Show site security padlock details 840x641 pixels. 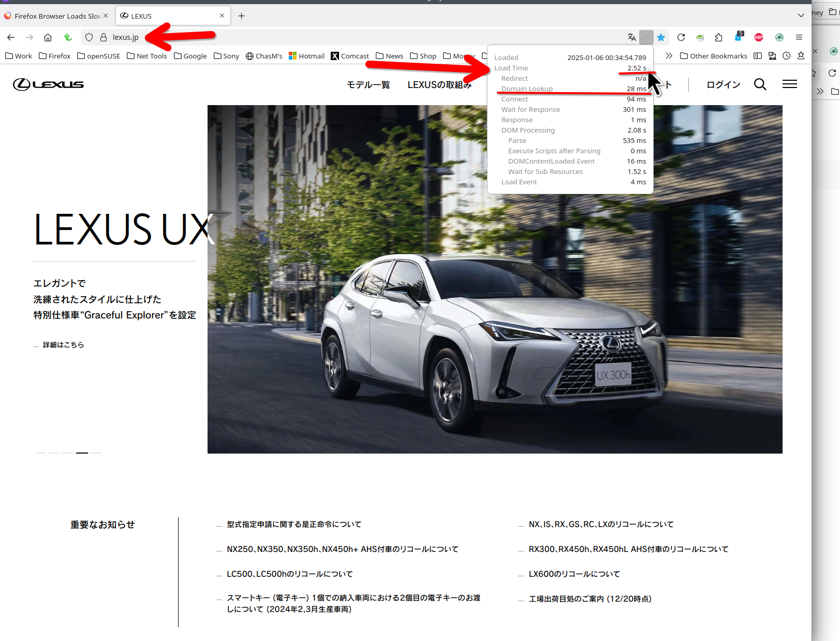click(x=104, y=37)
